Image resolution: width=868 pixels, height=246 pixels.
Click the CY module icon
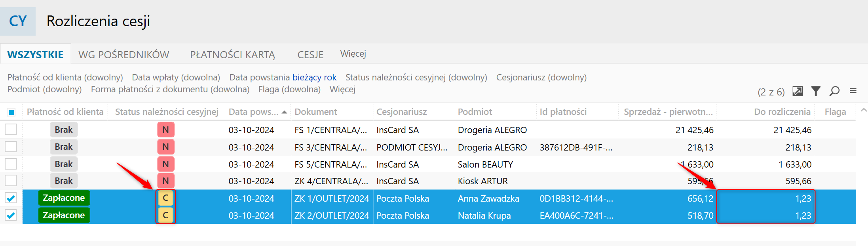pos(18,21)
